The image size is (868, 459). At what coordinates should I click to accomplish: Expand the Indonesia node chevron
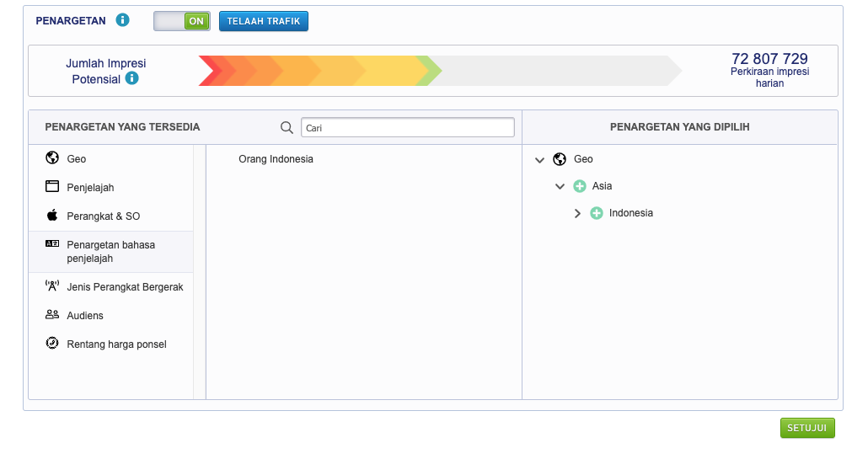pos(577,213)
